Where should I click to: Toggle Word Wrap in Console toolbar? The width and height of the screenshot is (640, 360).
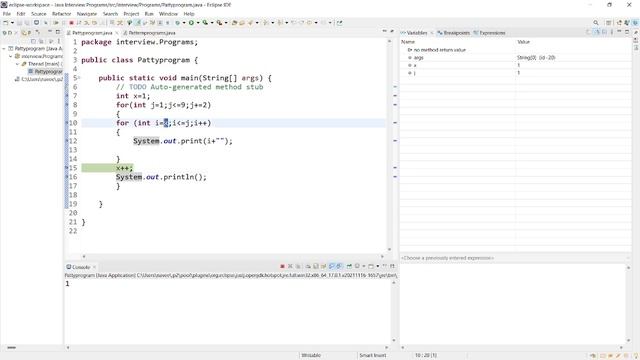point(323,267)
